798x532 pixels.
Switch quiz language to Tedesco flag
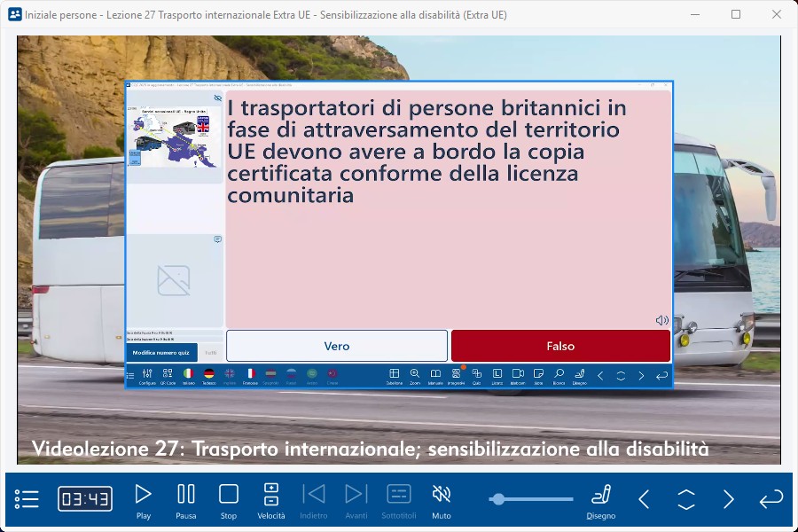[209, 376]
